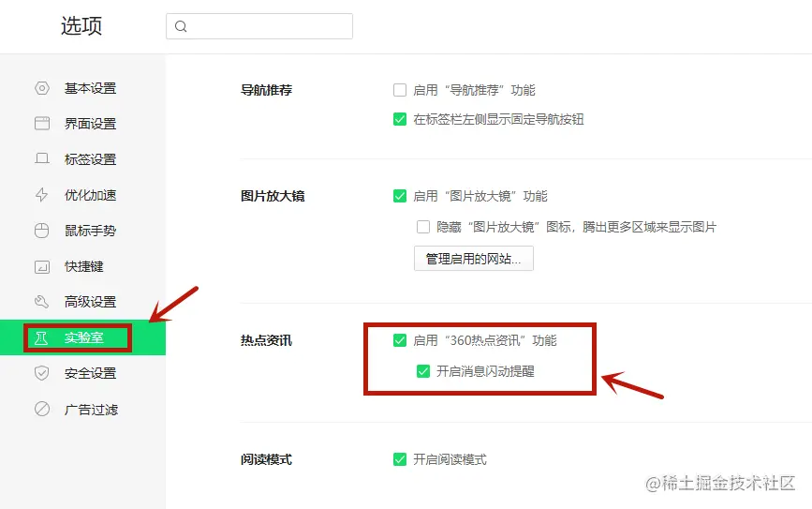
Task: Click the 高级设置 wrench icon
Action: 42,301
